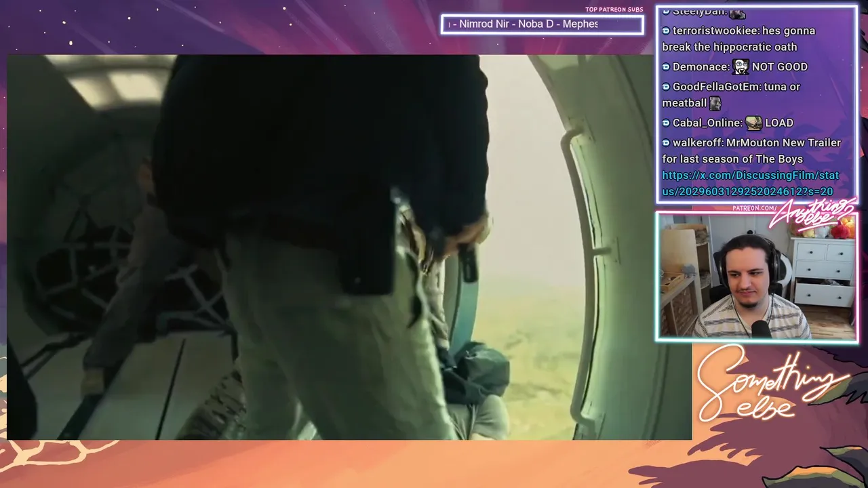
Task: Click username GoodFellaGotEm in chat
Action: [715, 87]
